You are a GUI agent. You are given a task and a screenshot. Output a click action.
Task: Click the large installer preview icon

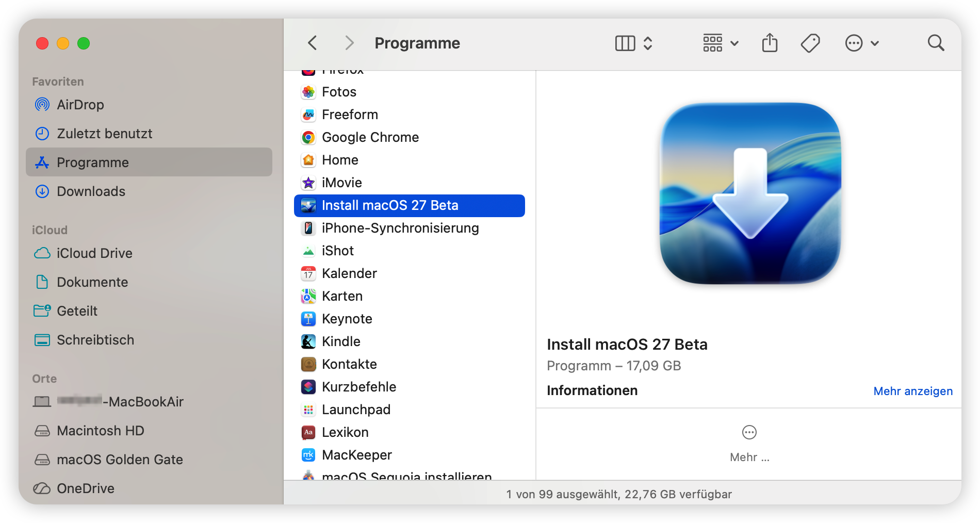(x=750, y=193)
